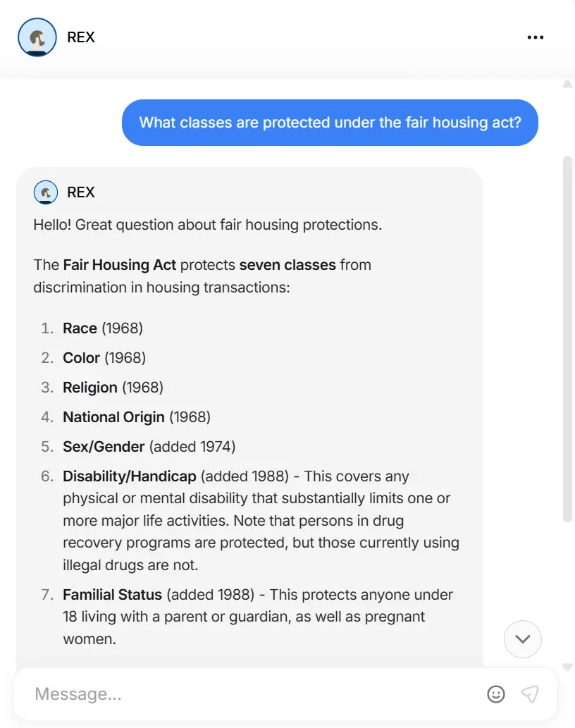
Task: Click the scrollbar down arrow
Action: pyautogui.click(x=567, y=667)
